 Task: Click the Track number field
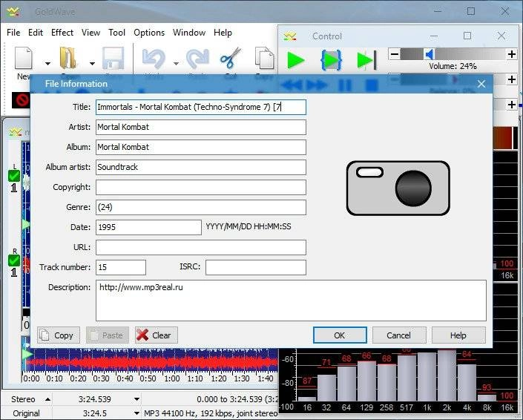click(121, 267)
